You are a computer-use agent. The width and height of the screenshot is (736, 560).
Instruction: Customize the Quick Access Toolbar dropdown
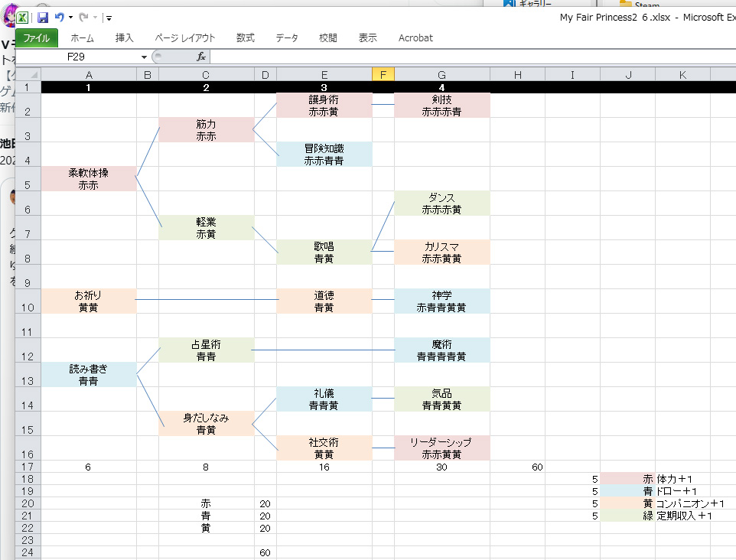click(x=109, y=18)
